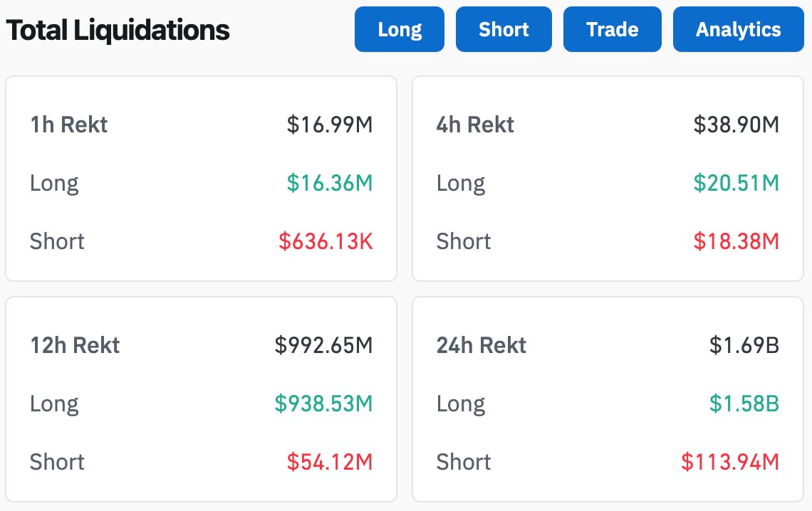Image resolution: width=812 pixels, height=511 pixels.
Task: Click the 24h short value $113.94M
Action: coord(730,463)
